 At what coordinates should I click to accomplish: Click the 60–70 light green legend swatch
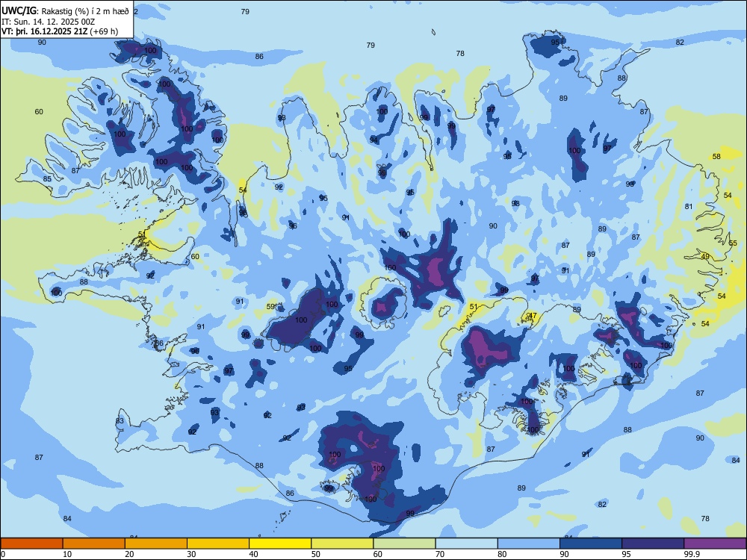pyautogui.click(x=404, y=544)
